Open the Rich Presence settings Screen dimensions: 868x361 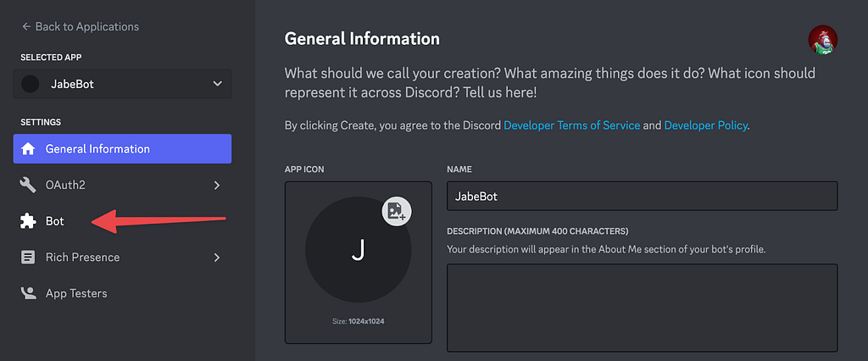coord(122,257)
